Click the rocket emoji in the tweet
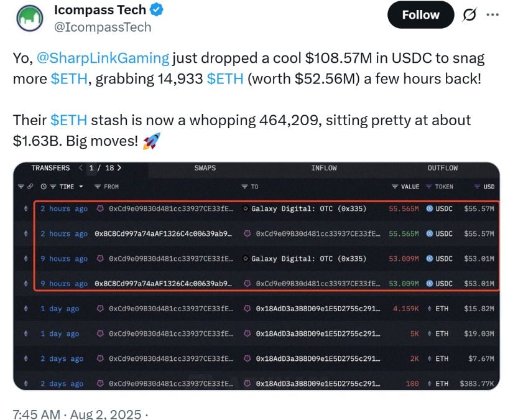 tap(152, 141)
